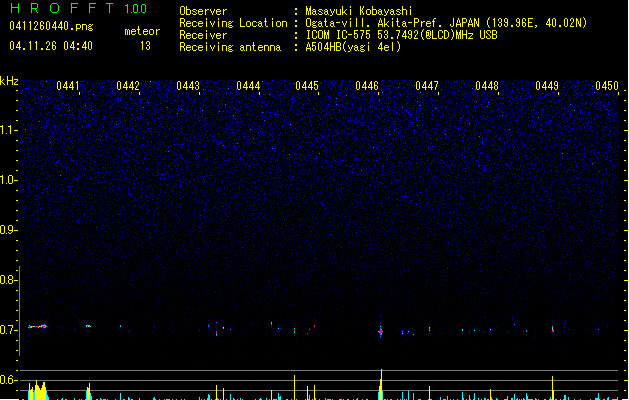Click the 0446 time marker

(367, 86)
